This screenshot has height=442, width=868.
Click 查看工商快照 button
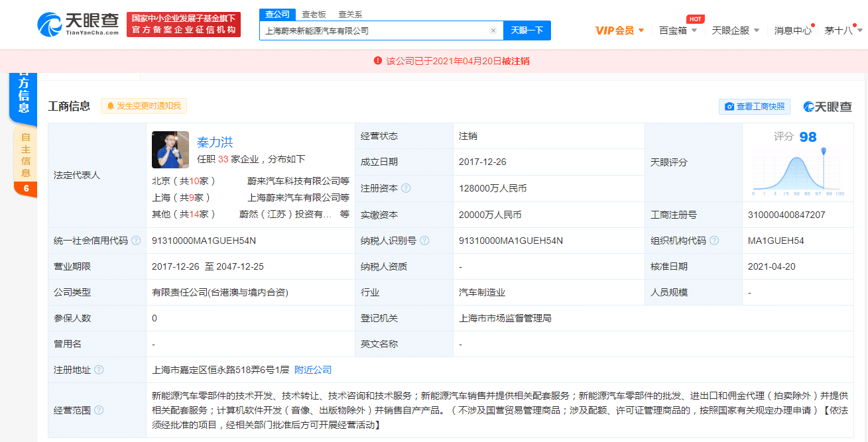(x=755, y=107)
